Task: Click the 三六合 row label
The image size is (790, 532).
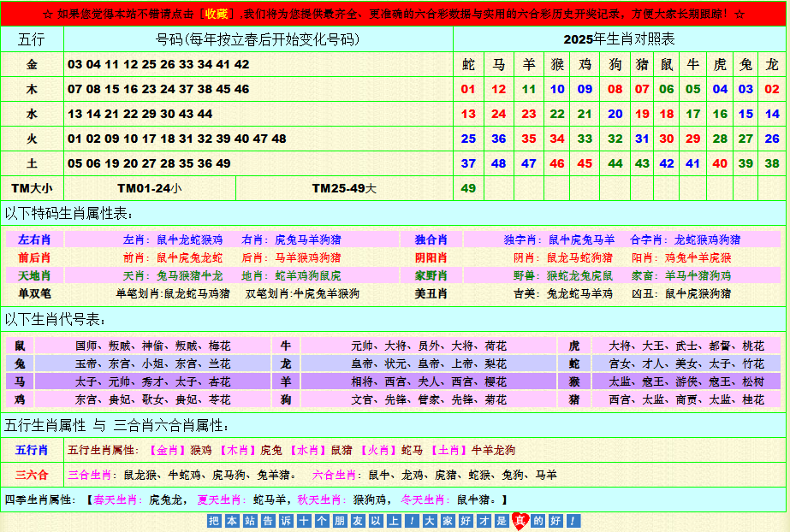Action: click(32, 475)
